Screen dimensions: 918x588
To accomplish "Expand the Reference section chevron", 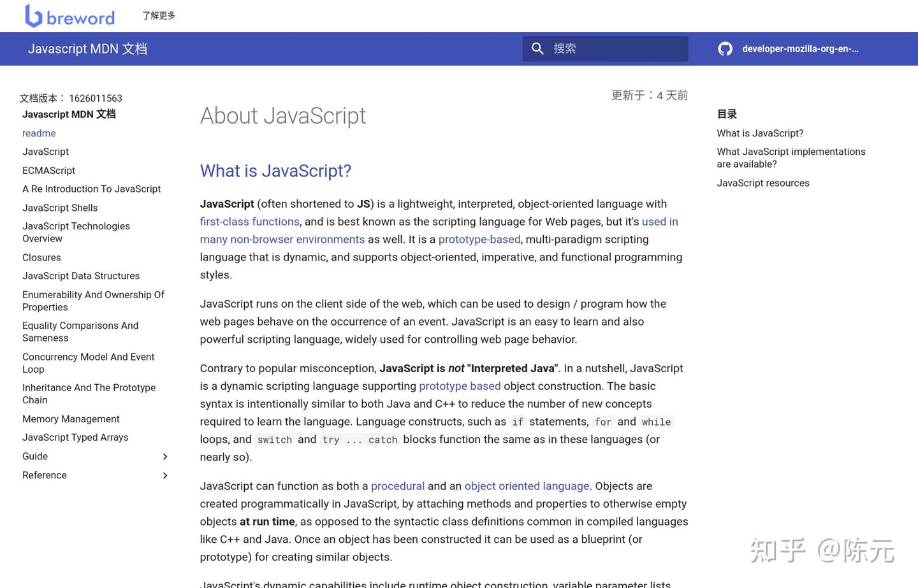I will point(165,475).
